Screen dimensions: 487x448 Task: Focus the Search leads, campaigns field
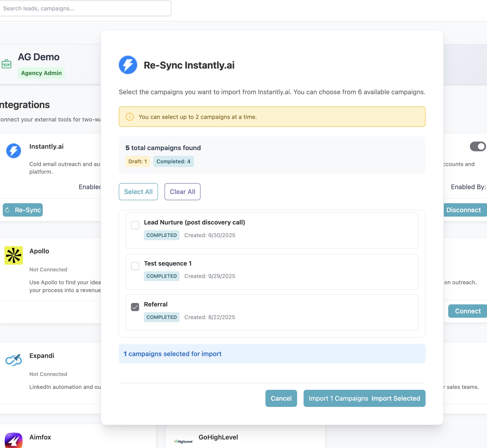pos(85,8)
